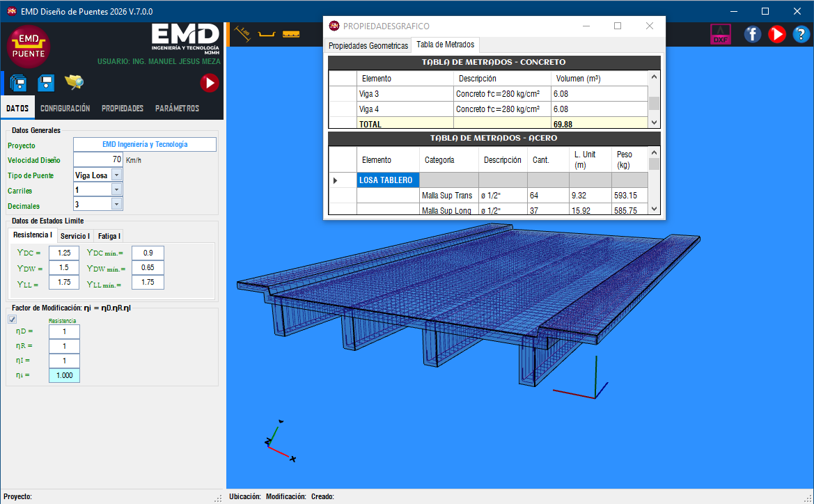Open the Fatiga I tab
The width and height of the screenshot is (814, 504).
tap(109, 236)
